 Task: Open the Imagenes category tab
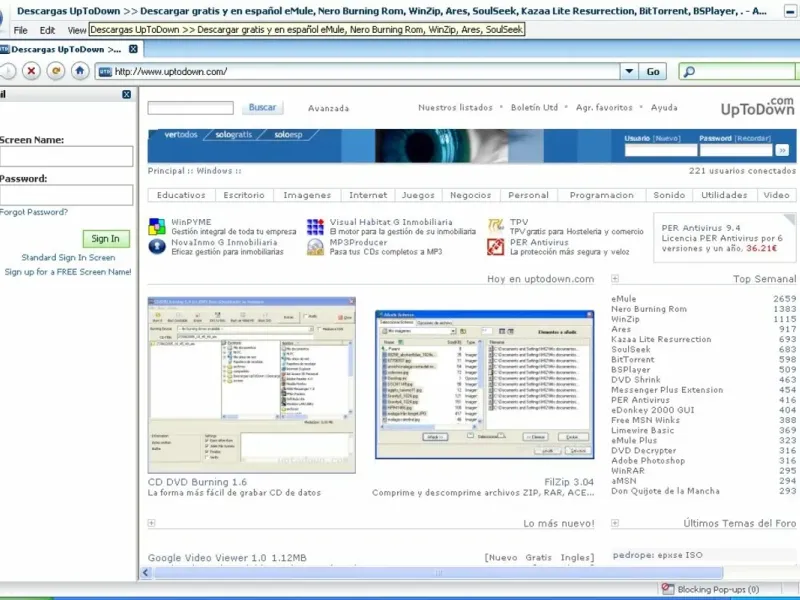click(x=307, y=195)
